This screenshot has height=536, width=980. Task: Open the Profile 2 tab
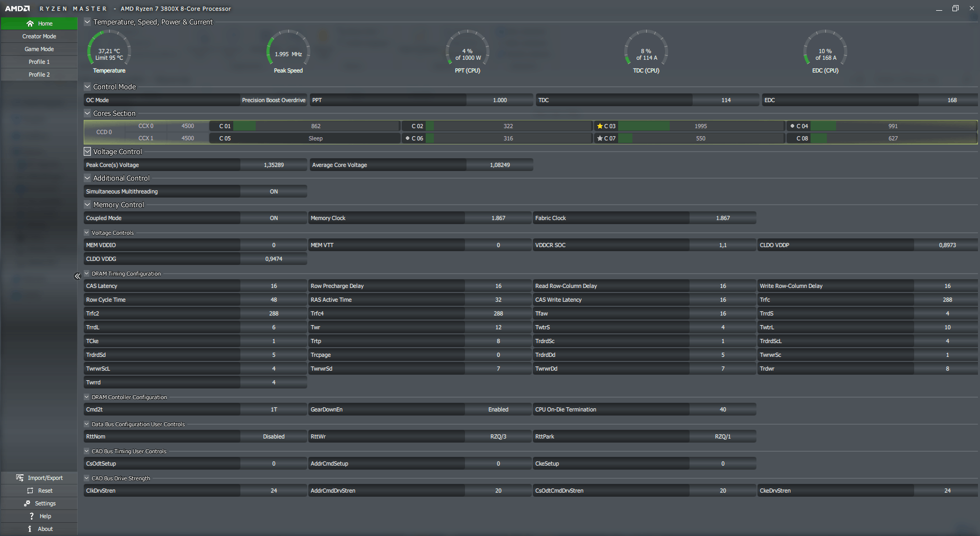pos(39,75)
